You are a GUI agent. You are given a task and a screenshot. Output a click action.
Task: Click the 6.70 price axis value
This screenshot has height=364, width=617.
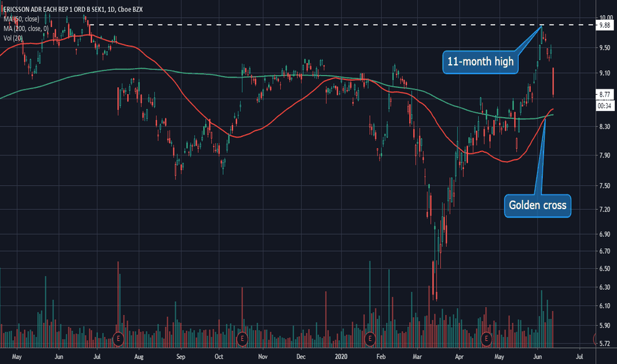(604, 251)
